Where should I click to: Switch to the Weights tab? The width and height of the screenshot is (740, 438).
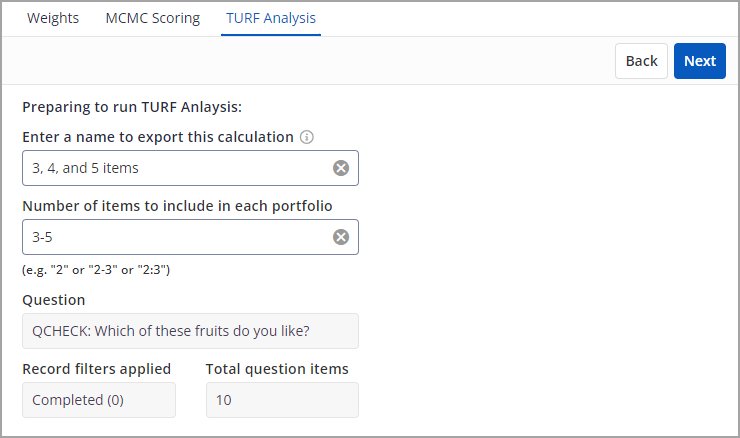(53, 18)
